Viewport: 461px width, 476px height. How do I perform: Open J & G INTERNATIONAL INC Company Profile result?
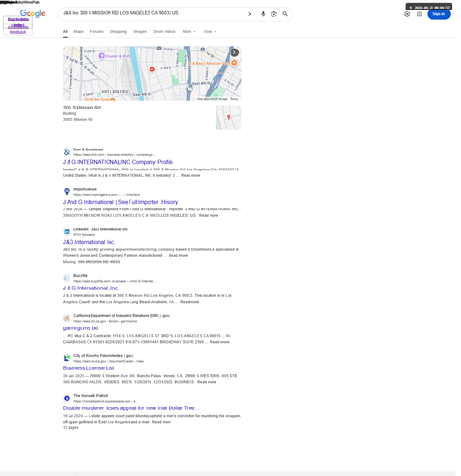click(118, 162)
